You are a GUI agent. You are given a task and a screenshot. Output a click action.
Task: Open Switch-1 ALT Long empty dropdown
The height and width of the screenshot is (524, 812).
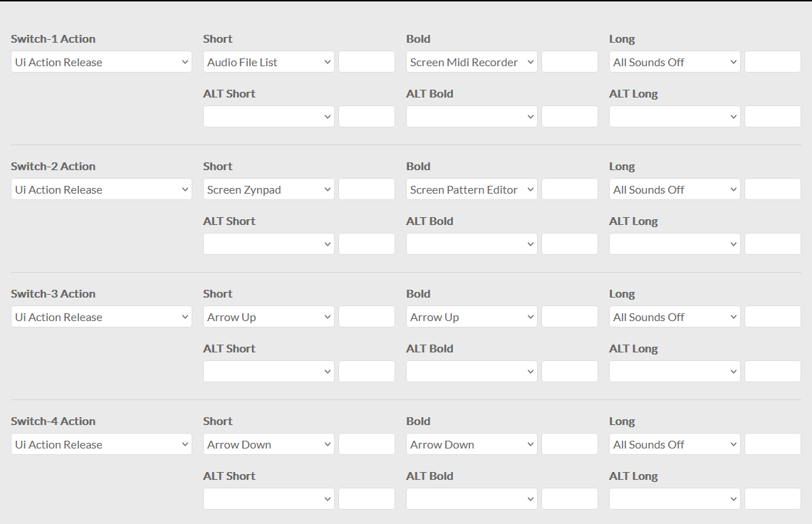click(x=675, y=117)
